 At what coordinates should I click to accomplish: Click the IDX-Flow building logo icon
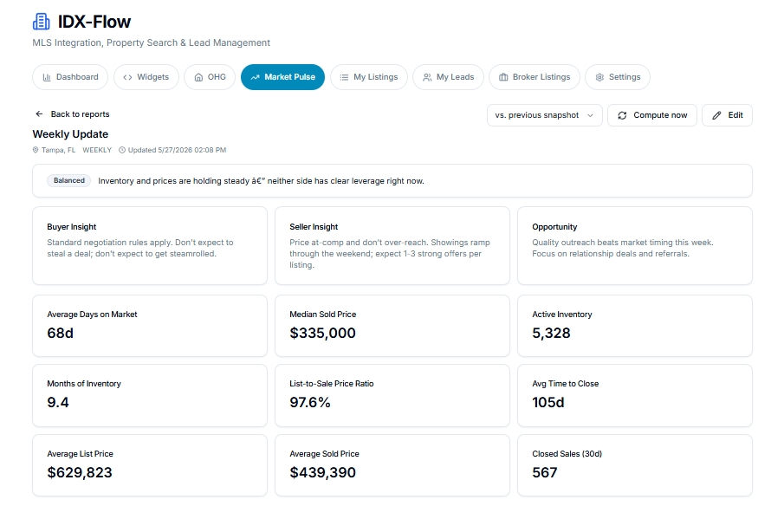tap(42, 22)
